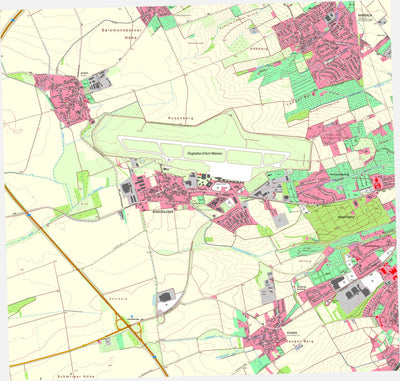
Task: Click the red hospital symbol east of airport
Action: point(378,183)
